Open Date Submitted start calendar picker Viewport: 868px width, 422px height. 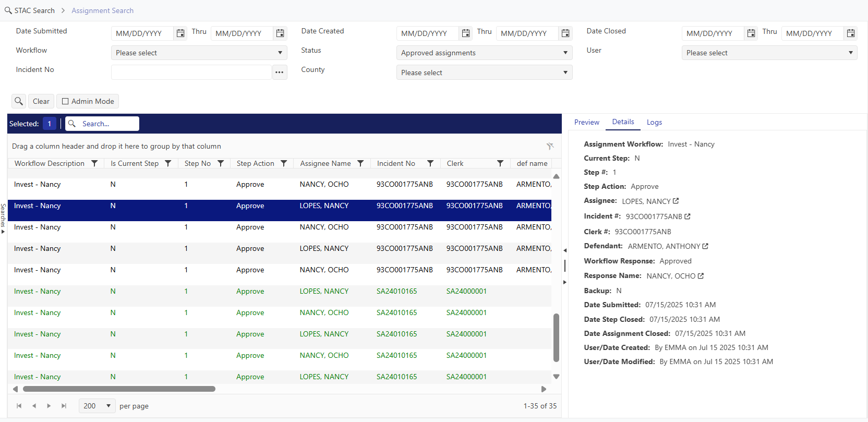180,33
